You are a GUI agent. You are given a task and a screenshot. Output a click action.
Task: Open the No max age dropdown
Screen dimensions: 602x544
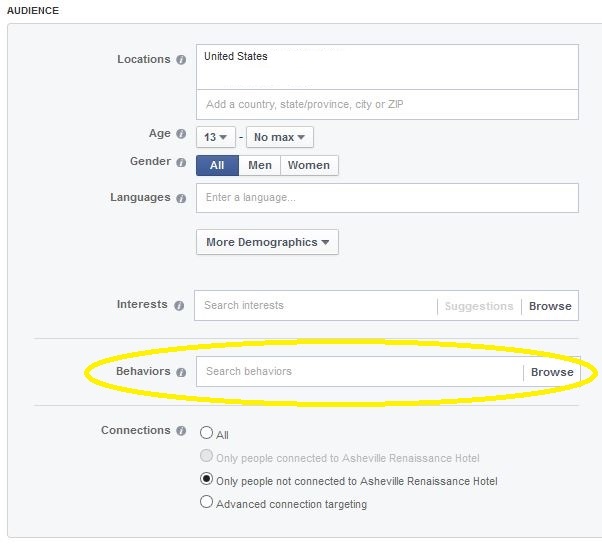280,137
